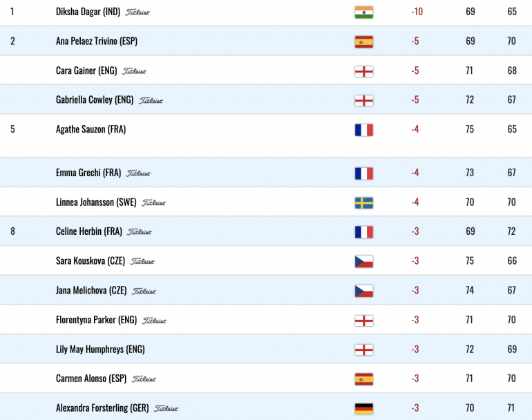
Task: Click Titleist logo beside Celine Herbin
Action: pyautogui.click(x=140, y=232)
